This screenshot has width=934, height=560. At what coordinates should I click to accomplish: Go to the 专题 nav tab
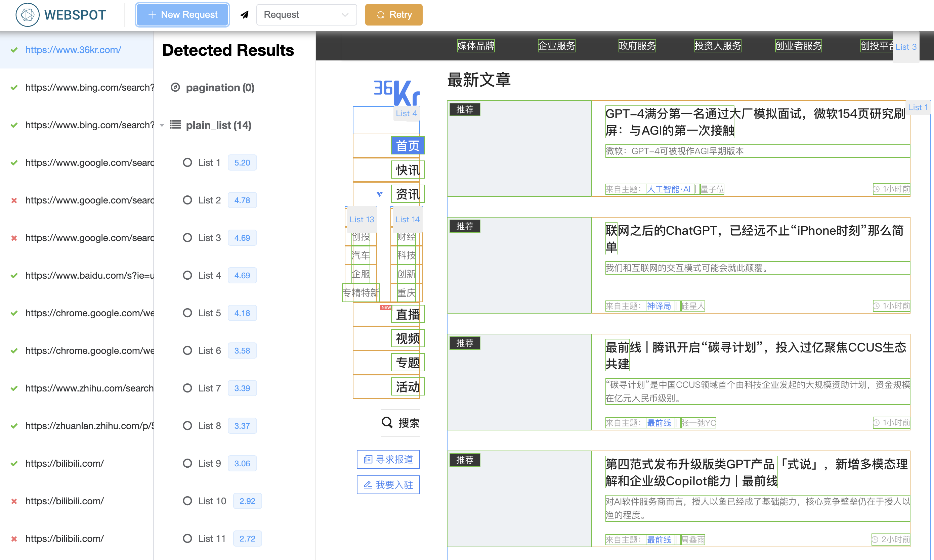(408, 363)
